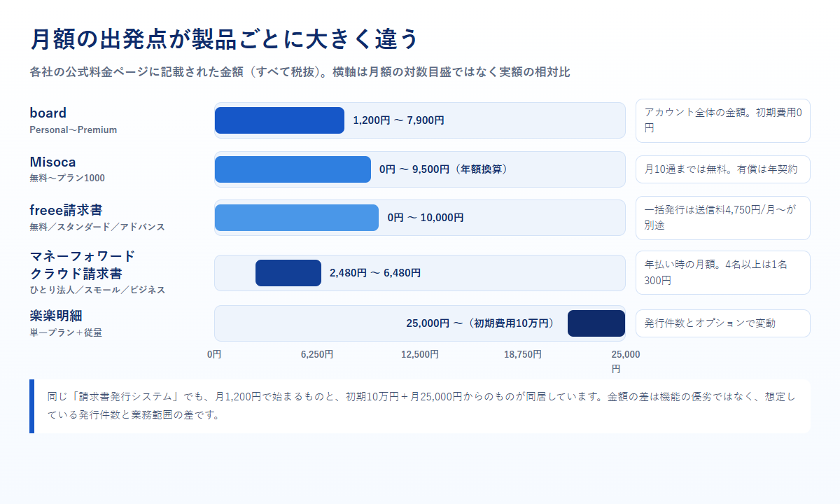
Task: Click the Misoca product name
Action: coord(52,162)
